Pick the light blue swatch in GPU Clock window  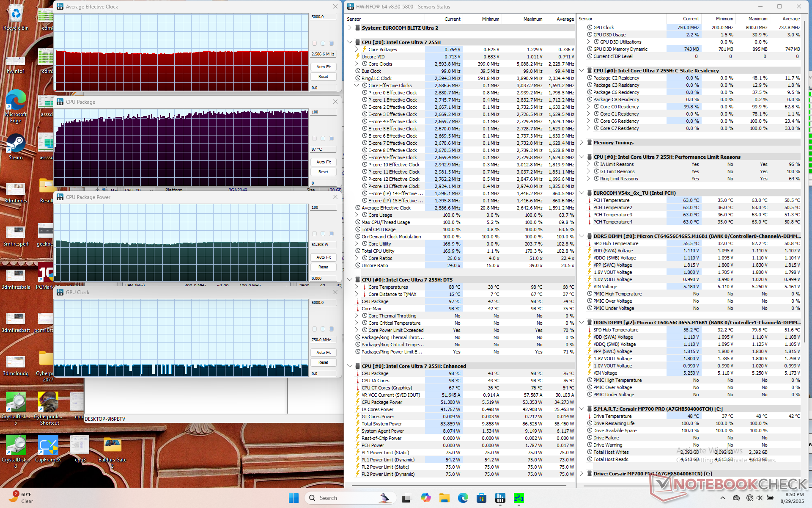coord(323,329)
